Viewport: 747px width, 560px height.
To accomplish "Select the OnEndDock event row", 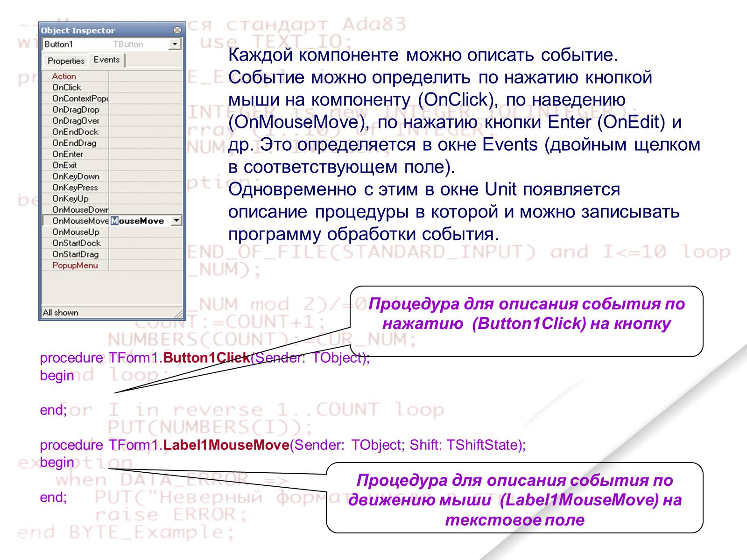I will tap(112, 132).
